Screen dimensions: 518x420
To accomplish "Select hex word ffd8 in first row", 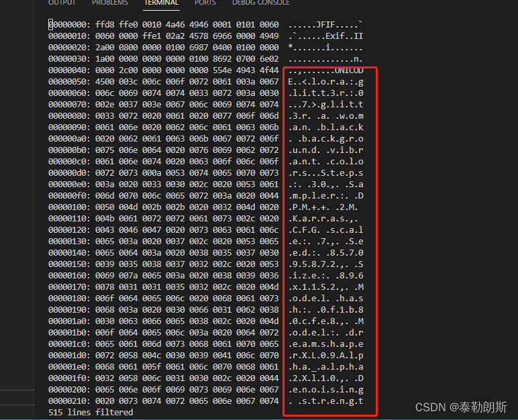I will (x=105, y=24).
